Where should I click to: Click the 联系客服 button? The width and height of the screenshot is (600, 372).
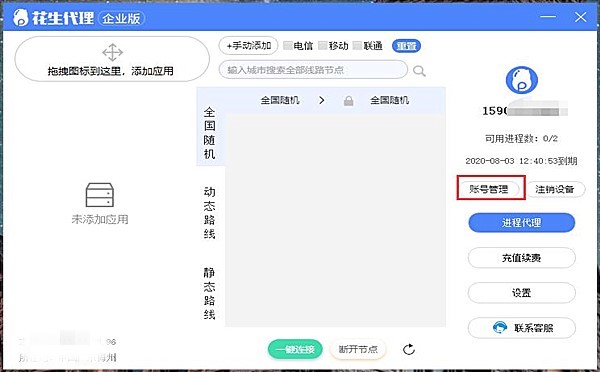click(x=522, y=328)
